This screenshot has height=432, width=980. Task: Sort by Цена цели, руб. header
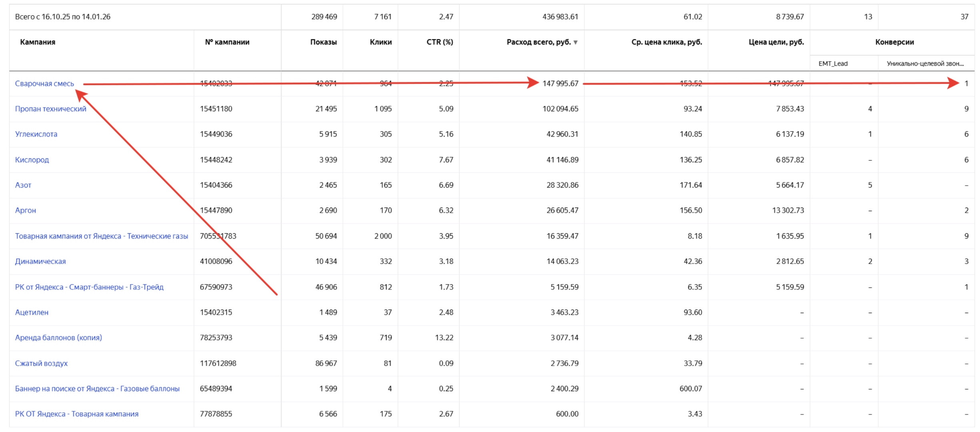click(776, 42)
